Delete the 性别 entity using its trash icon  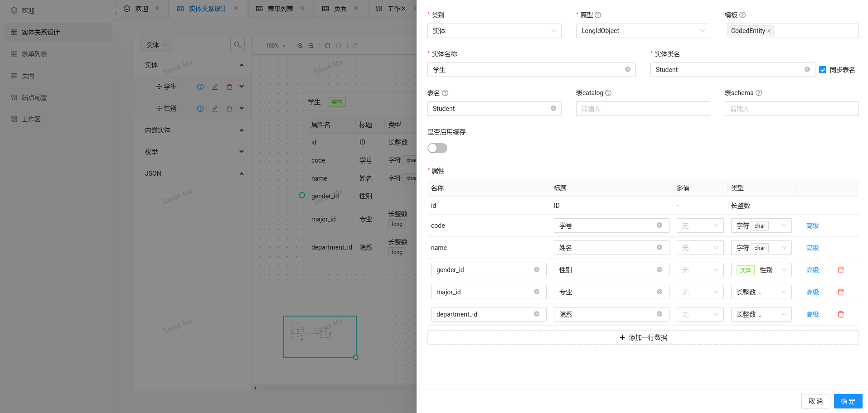pyautogui.click(x=229, y=109)
